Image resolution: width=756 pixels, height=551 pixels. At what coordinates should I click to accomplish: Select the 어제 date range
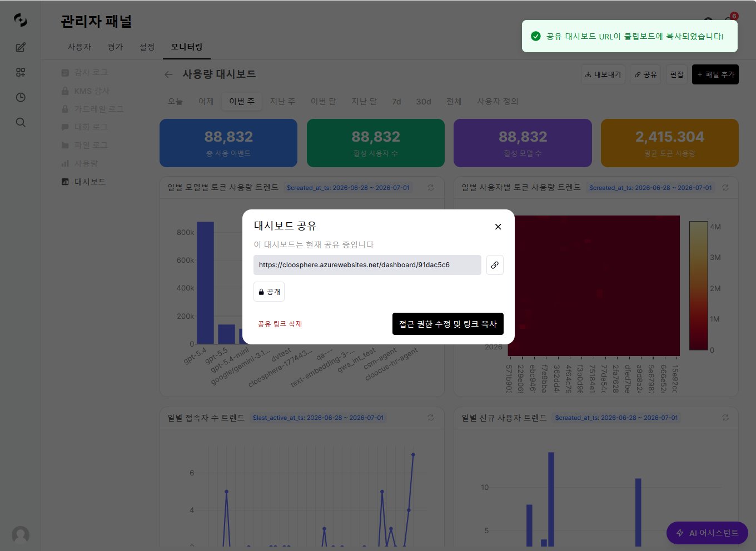206,102
